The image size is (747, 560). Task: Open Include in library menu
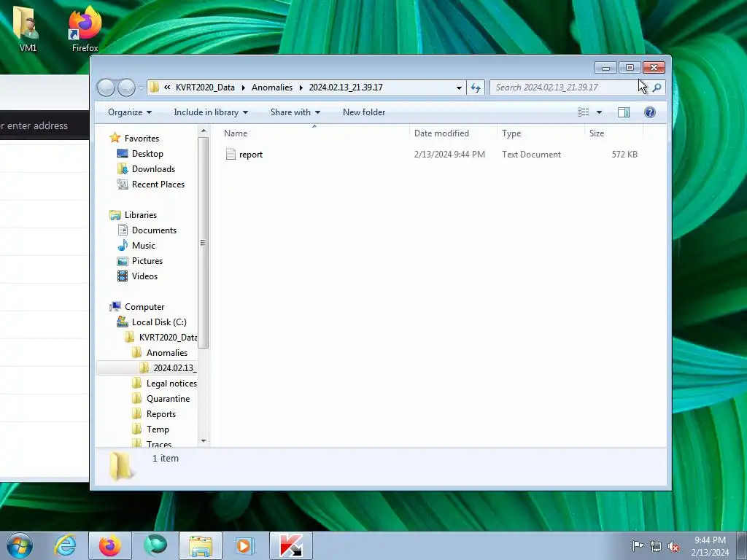(x=211, y=112)
